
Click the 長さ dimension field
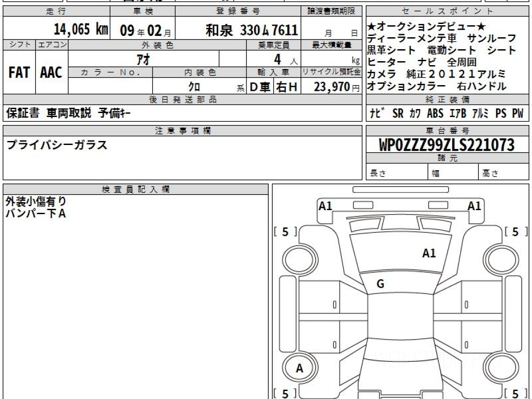pyautogui.click(x=397, y=172)
